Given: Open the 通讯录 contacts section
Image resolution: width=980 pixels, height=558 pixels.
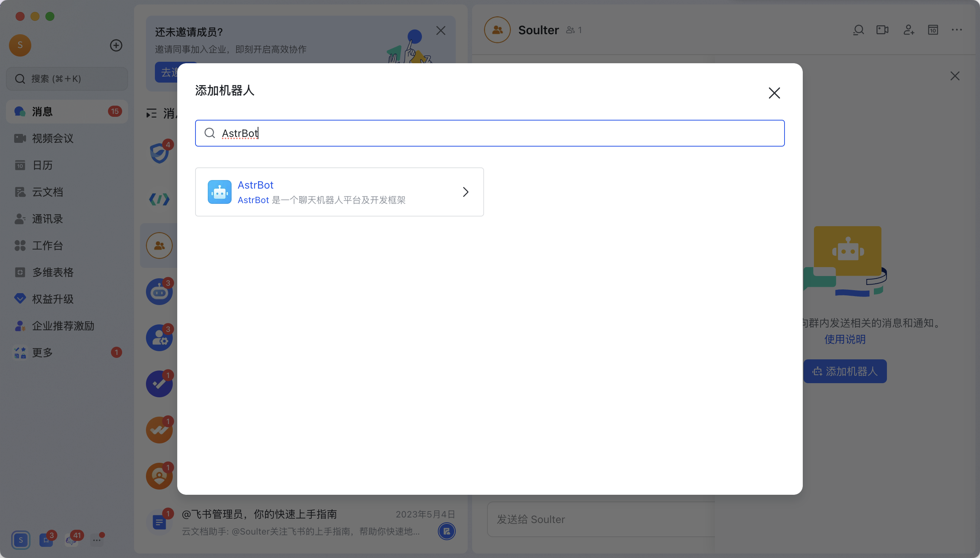Looking at the screenshot, I should (x=48, y=219).
